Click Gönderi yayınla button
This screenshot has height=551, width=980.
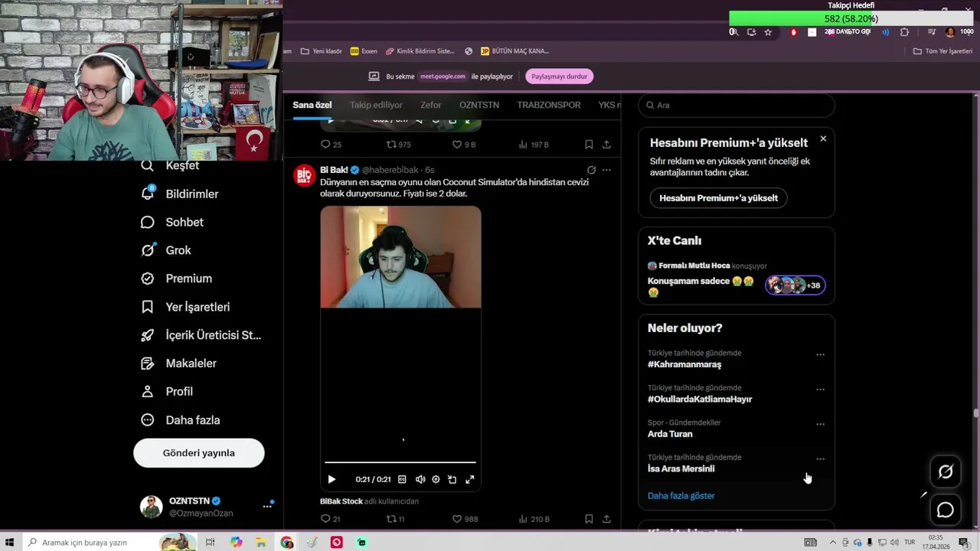(x=199, y=453)
